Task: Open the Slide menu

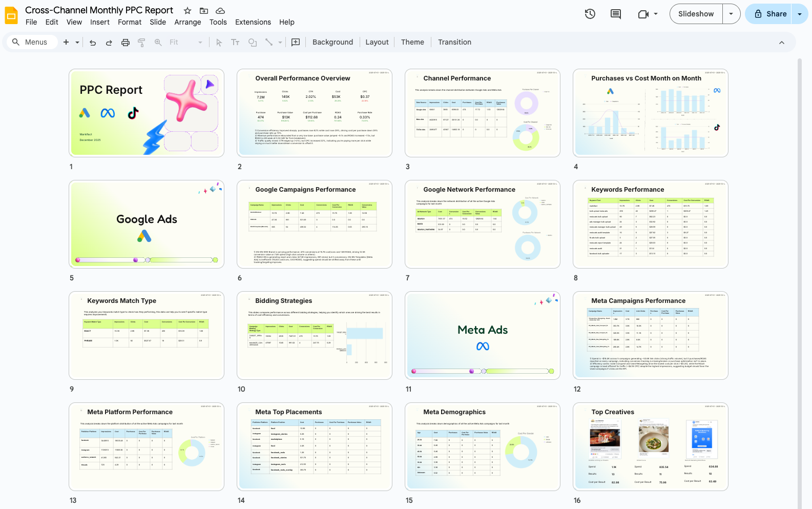Action: point(158,22)
